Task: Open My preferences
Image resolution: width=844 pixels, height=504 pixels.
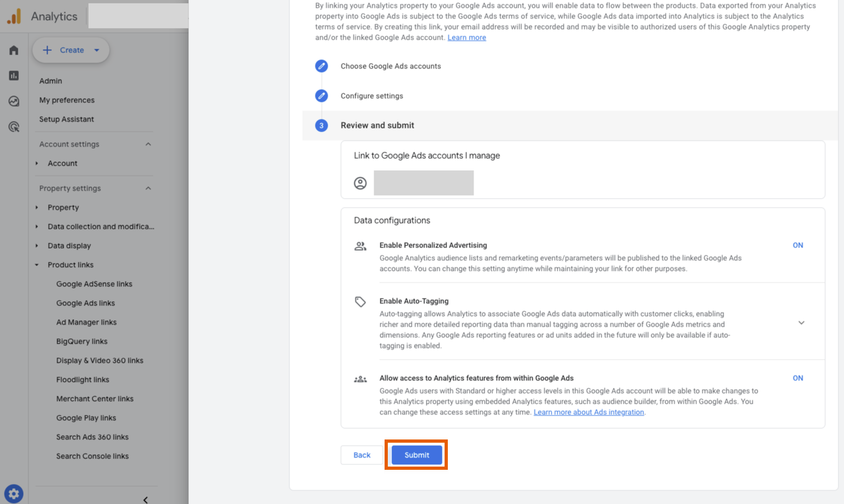Action: [66, 100]
